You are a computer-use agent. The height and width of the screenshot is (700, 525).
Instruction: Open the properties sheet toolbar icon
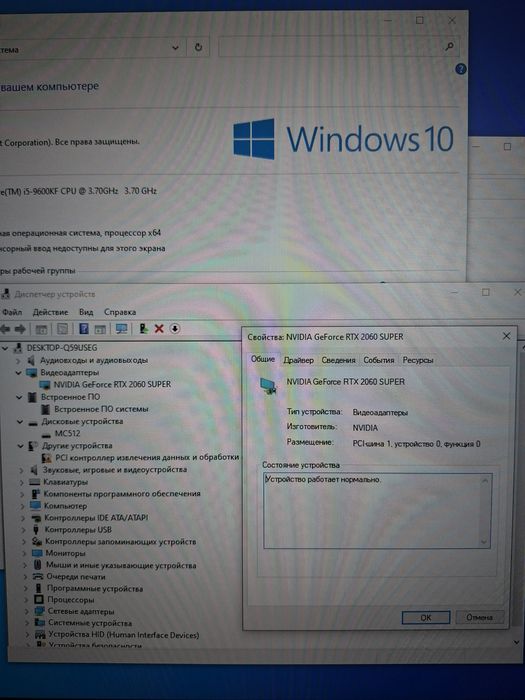[62, 329]
